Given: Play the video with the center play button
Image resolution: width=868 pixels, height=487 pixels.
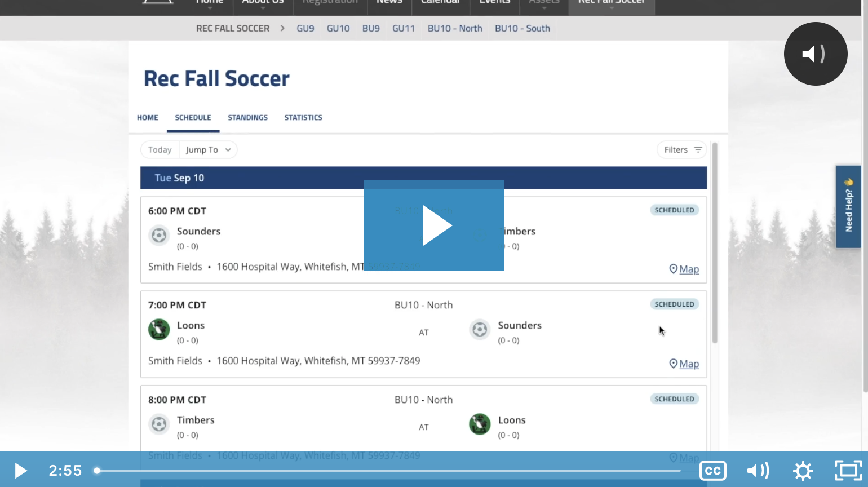Looking at the screenshot, I should [434, 225].
